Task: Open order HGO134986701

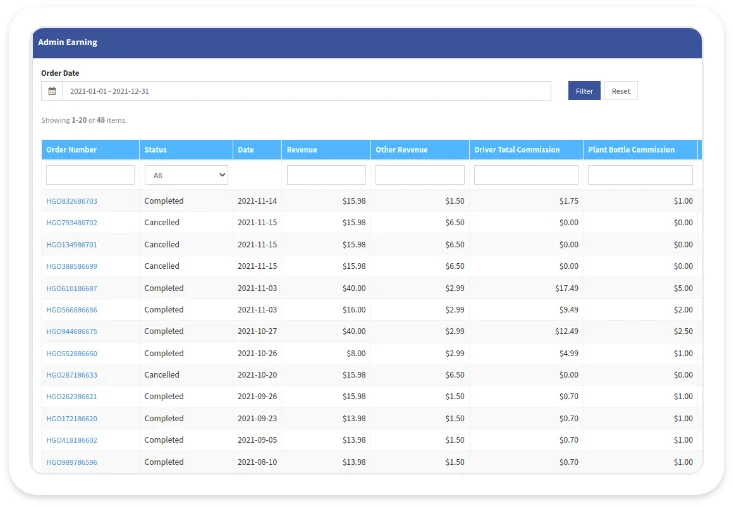Action: pyautogui.click(x=72, y=244)
